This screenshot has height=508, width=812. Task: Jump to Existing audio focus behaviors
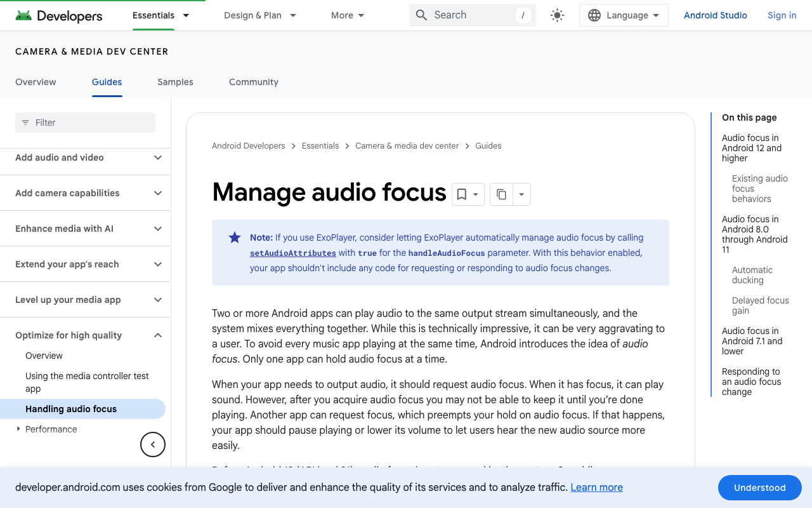tap(760, 189)
